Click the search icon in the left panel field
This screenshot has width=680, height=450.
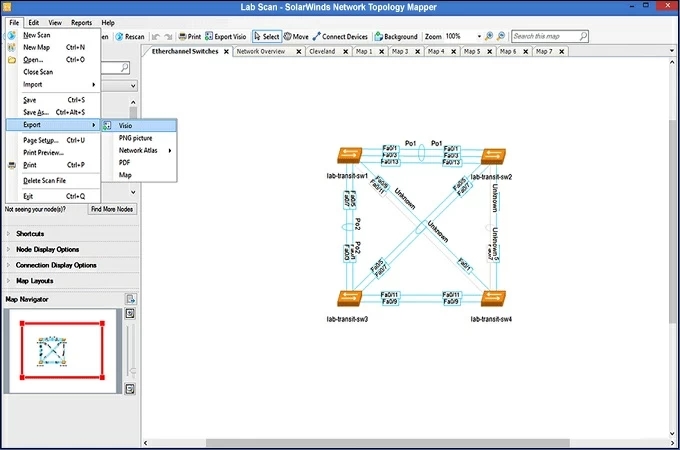[x=124, y=67]
